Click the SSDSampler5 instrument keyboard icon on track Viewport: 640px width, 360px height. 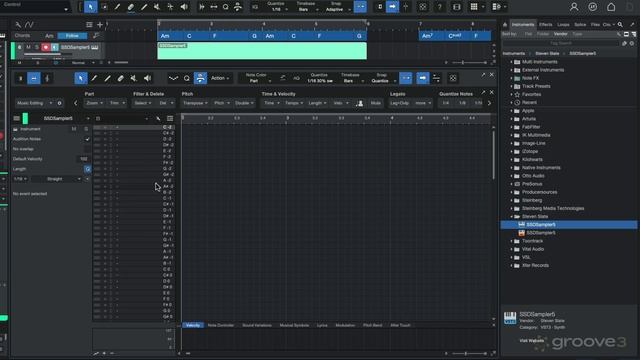pyautogui.click(x=95, y=47)
